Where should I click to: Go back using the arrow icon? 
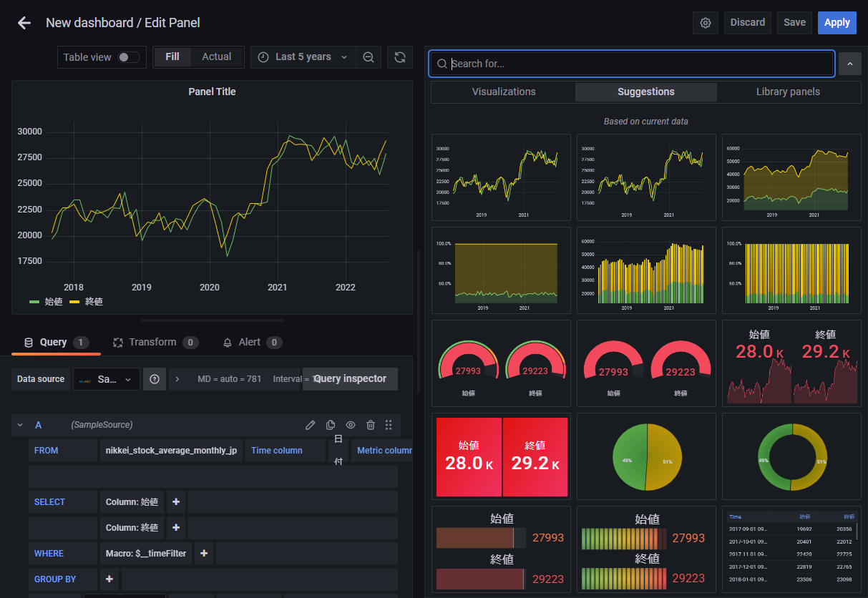24,23
